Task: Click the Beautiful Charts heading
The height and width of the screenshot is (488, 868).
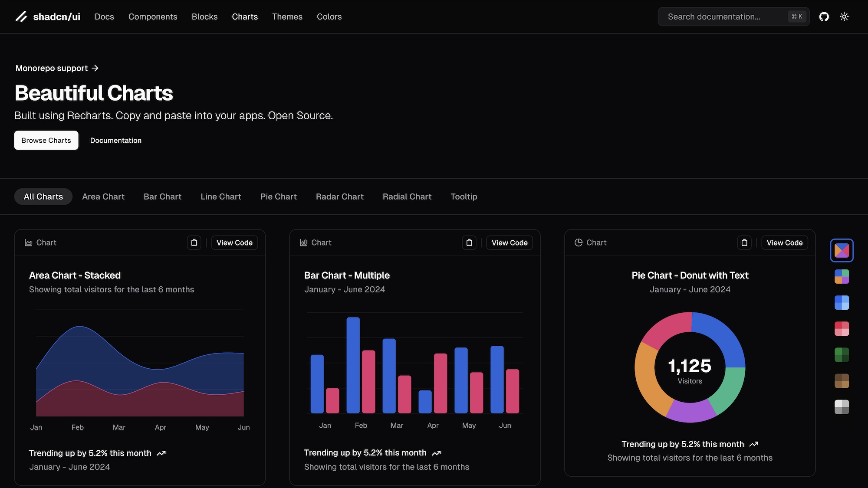Action: click(94, 93)
